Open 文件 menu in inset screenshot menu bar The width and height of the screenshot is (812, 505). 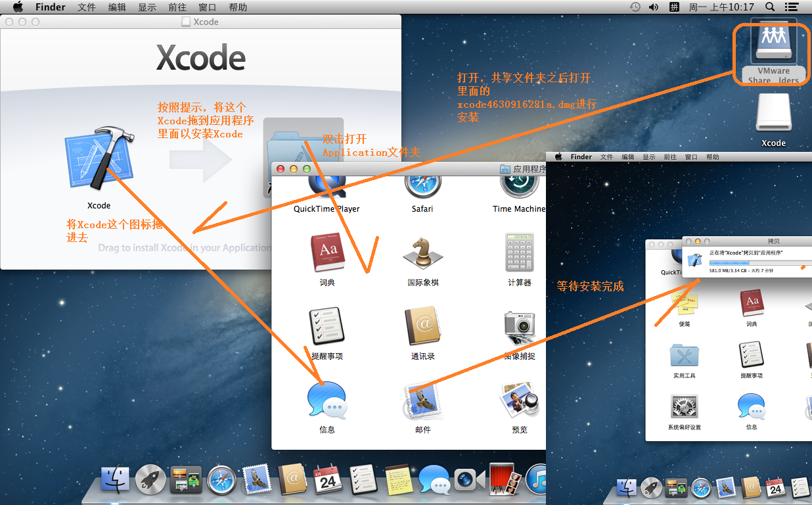point(606,157)
